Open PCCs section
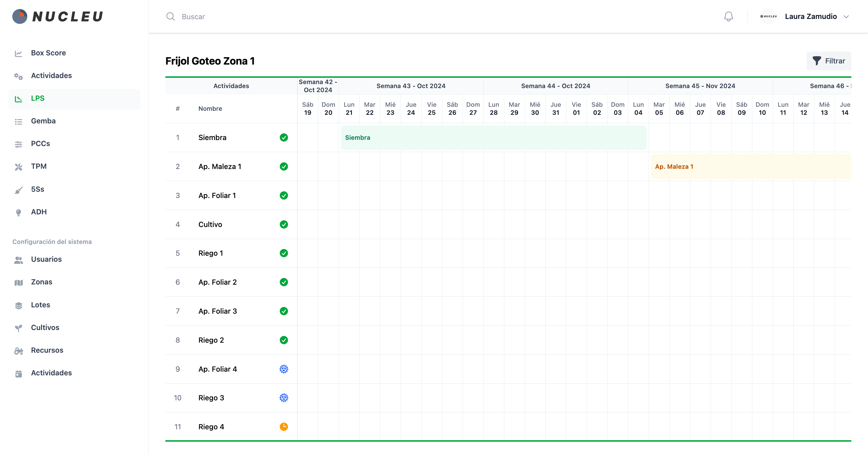 point(74,143)
